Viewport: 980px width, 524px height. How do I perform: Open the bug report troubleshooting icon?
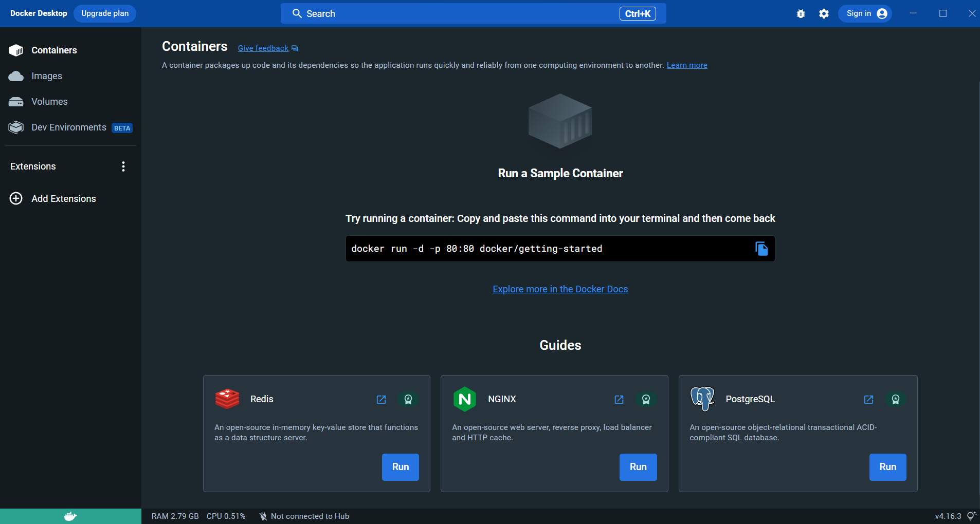point(801,13)
